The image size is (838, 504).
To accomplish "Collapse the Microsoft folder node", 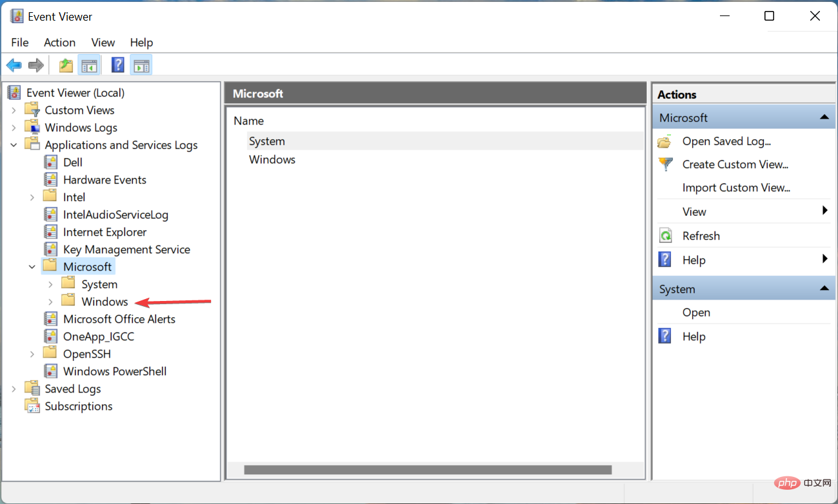I will 32,267.
